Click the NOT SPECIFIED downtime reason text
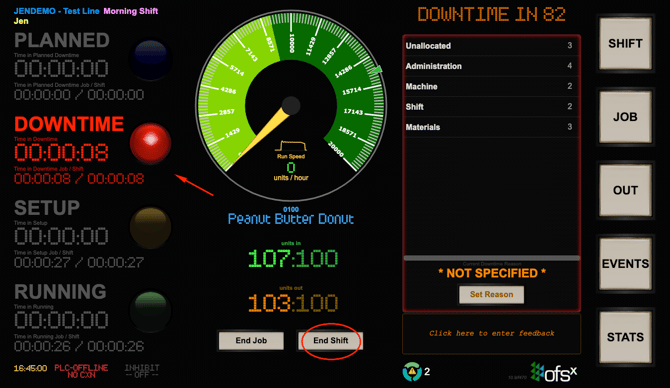Image resolution: width=670 pixels, height=388 pixels. [x=492, y=273]
